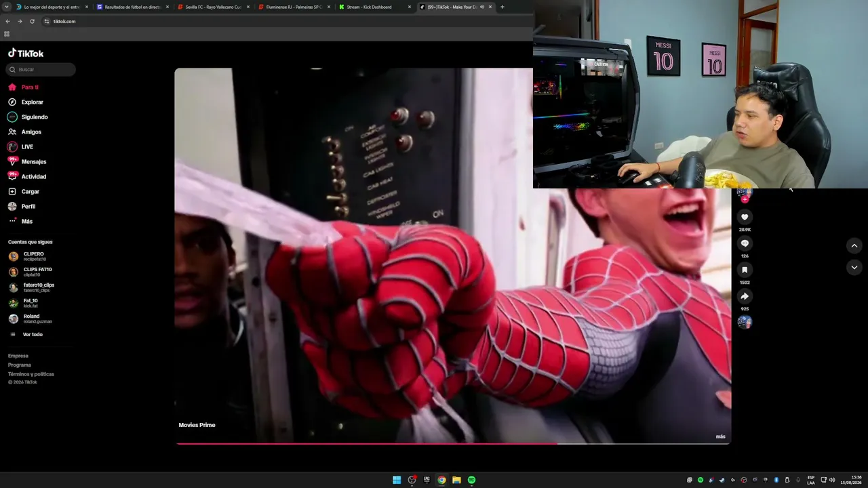Open the CLIPERO followed account
The image size is (868, 488).
click(27, 256)
